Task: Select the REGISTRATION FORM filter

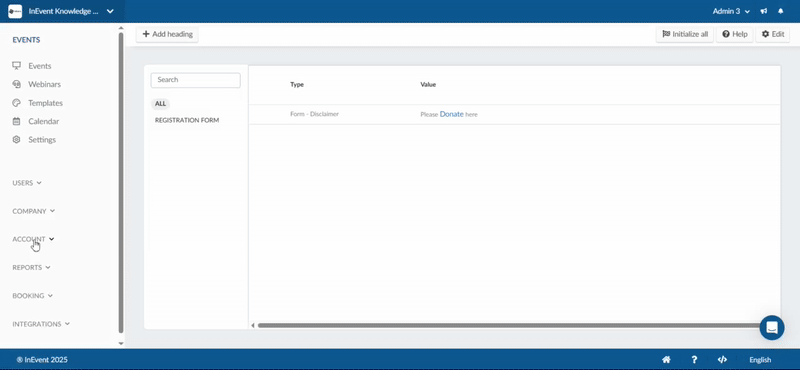Action: point(187,120)
